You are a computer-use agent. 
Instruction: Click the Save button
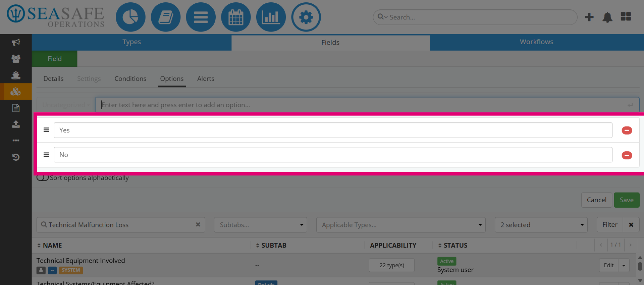pyautogui.click(x=627, y=200)
